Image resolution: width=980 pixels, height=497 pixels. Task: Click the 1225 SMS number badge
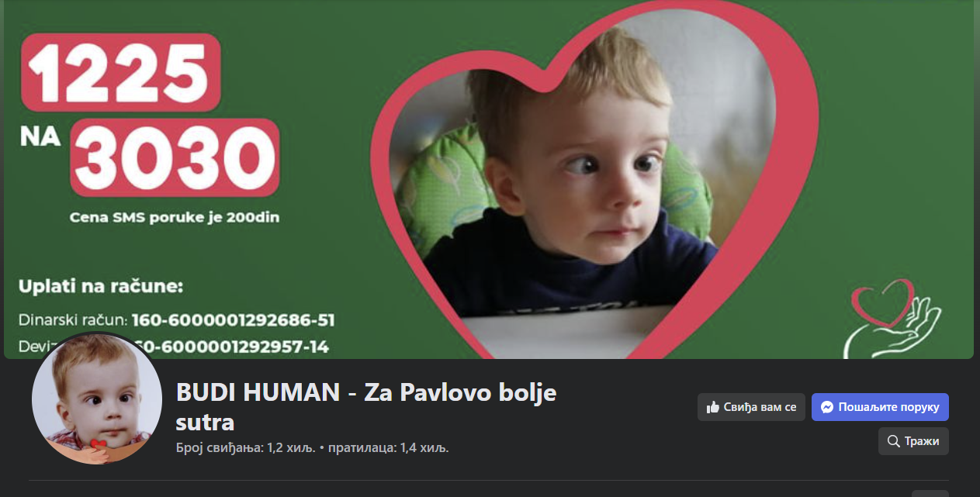[121, 72]
